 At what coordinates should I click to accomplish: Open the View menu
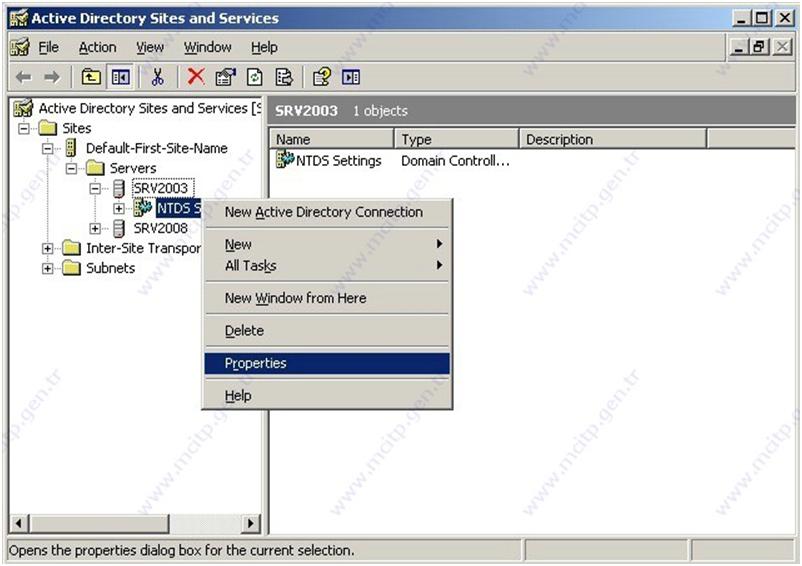click(150, 48)
